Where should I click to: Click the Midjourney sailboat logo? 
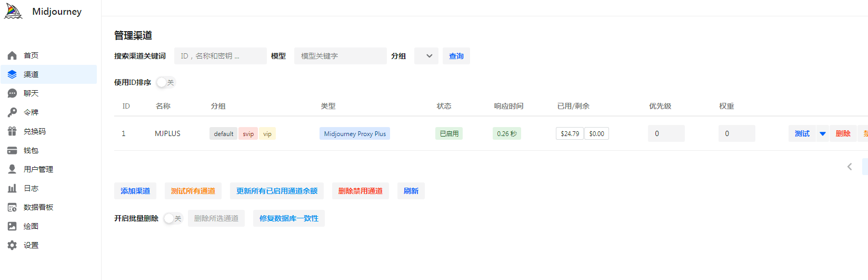(13, 11)
